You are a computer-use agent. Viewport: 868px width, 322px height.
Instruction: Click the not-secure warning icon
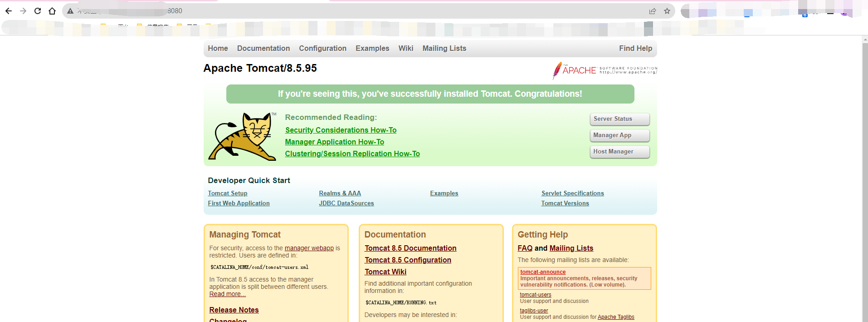coord(70,11)
